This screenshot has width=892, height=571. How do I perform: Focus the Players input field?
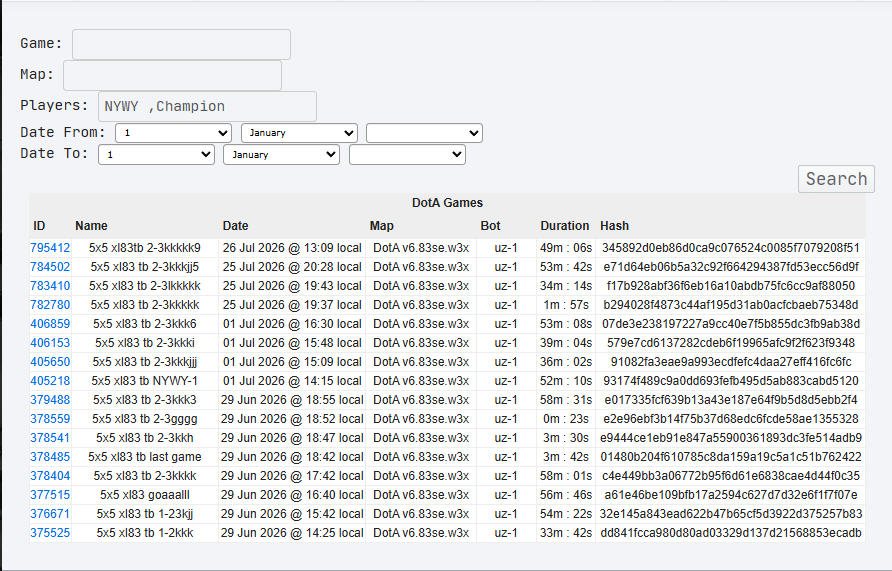(207, 106)
